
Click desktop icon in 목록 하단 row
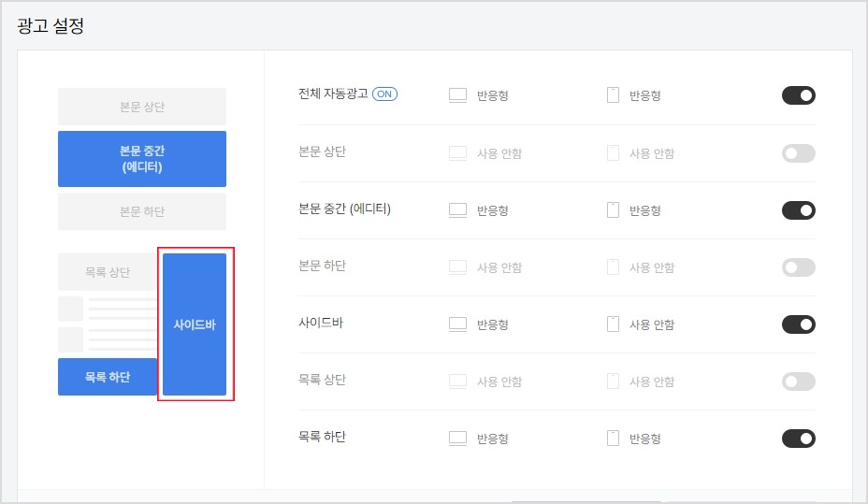[457, 439]
